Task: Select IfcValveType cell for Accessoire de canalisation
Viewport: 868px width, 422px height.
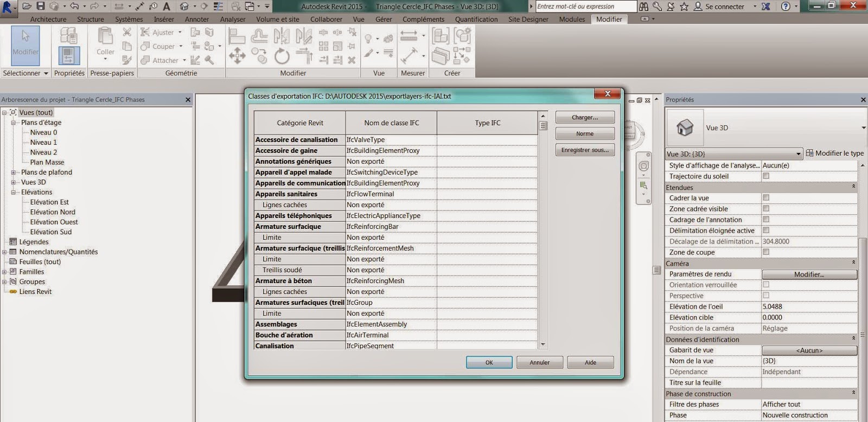Action: 391,139
